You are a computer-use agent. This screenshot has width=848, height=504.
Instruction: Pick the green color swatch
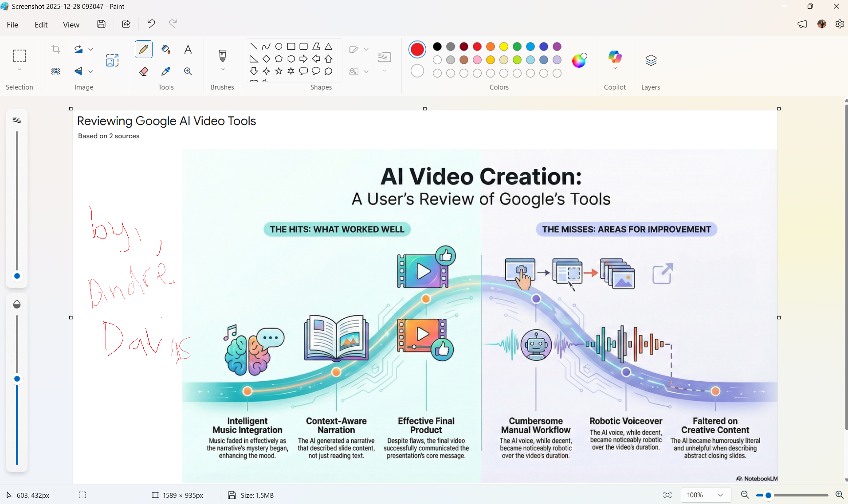(517, 47)
